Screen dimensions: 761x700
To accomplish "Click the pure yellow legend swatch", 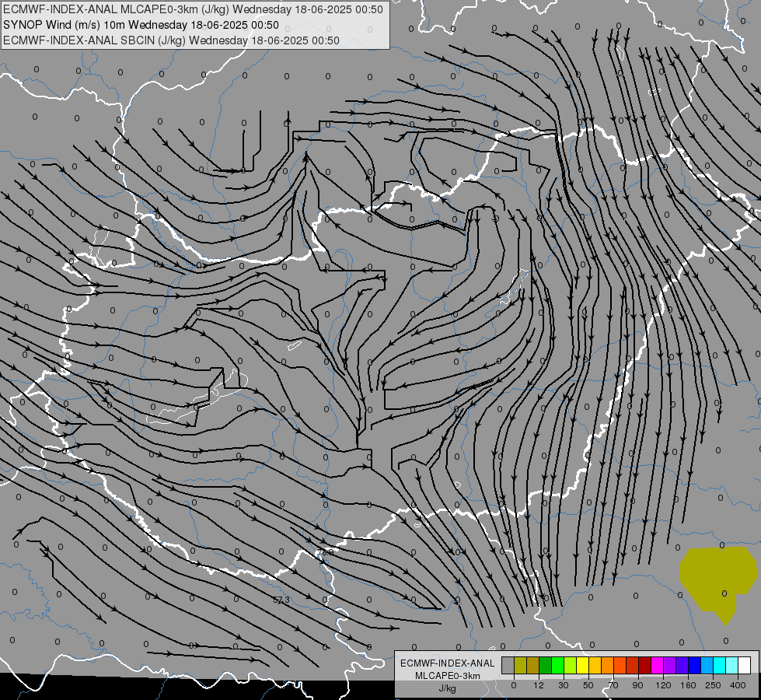I will [x=582, y=665].
